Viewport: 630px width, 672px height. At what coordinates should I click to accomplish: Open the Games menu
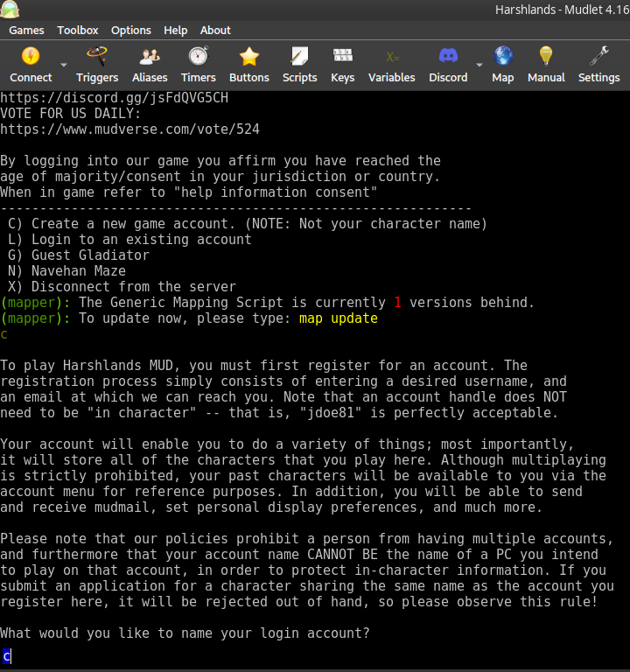(x=26, y=30)
